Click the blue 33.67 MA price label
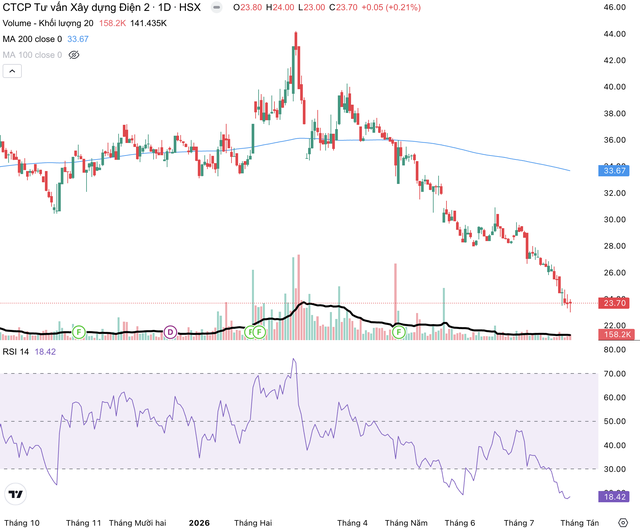Viewport: 640px width, 529px height. pos(614,171)
